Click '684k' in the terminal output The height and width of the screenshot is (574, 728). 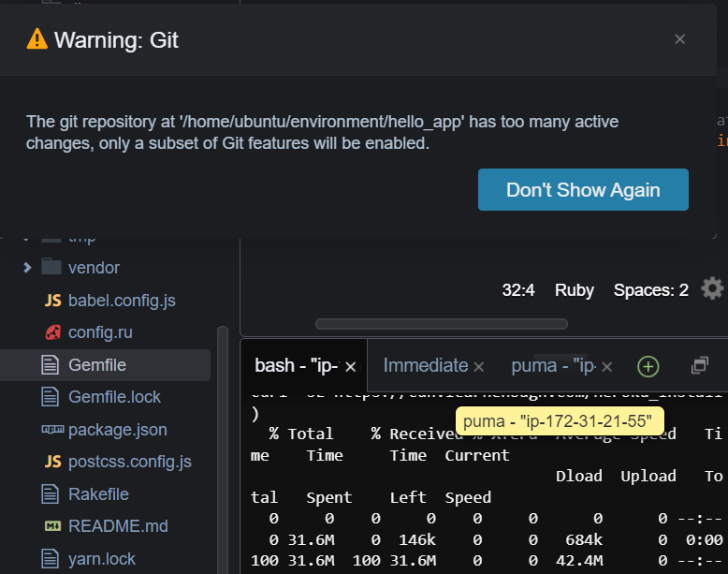584,539
